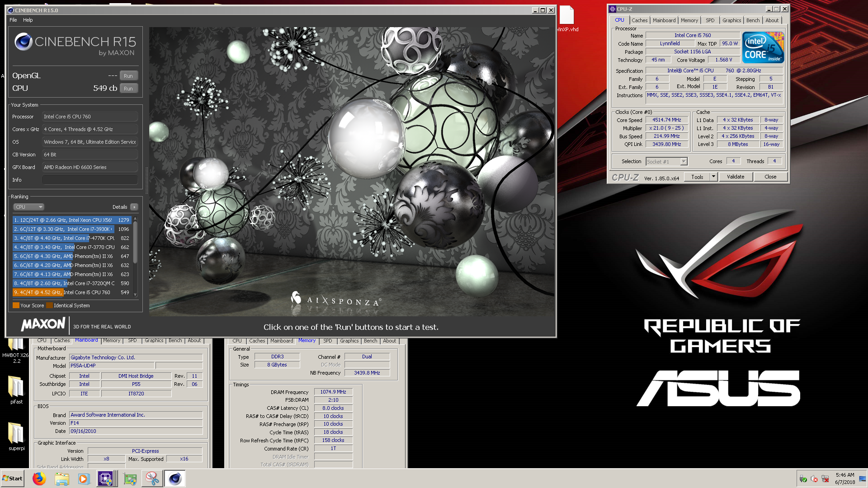Select Bench tab in Memory CPU-Z window
Viewport: 868px width, 488px height.
pos(370,341)
